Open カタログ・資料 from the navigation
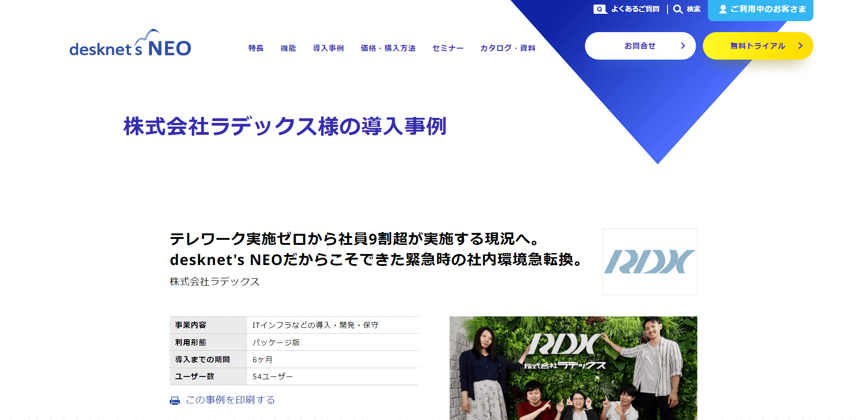 coord(508,48)
